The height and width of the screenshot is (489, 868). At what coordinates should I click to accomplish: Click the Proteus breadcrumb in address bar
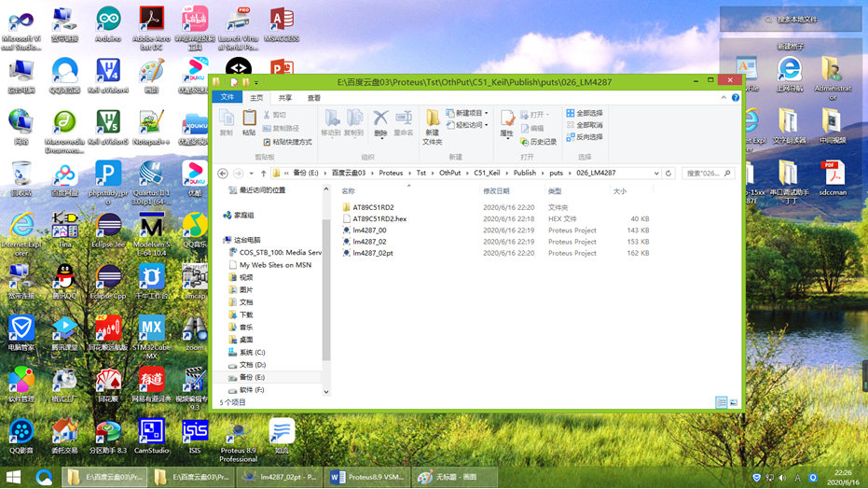(391, 173)
